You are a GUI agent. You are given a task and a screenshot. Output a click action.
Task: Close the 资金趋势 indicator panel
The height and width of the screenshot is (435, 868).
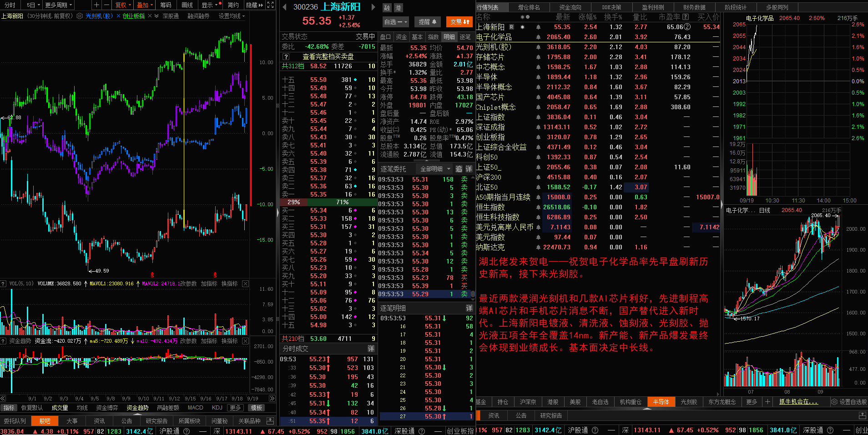(245, 341)
